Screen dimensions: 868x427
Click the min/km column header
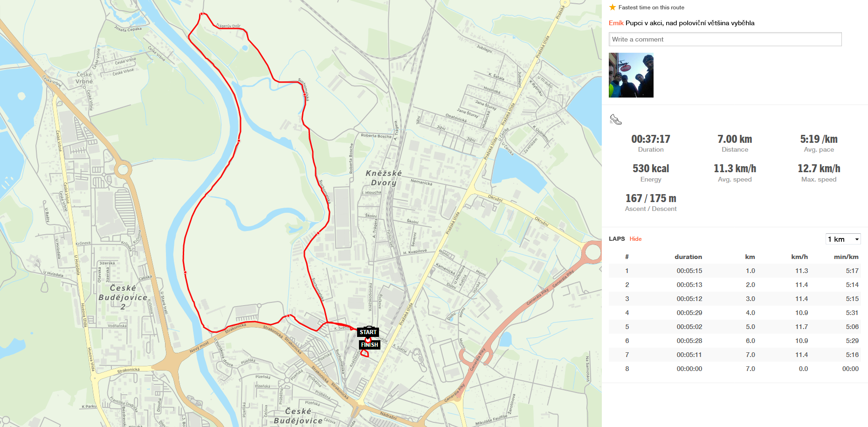pos(846,257)
